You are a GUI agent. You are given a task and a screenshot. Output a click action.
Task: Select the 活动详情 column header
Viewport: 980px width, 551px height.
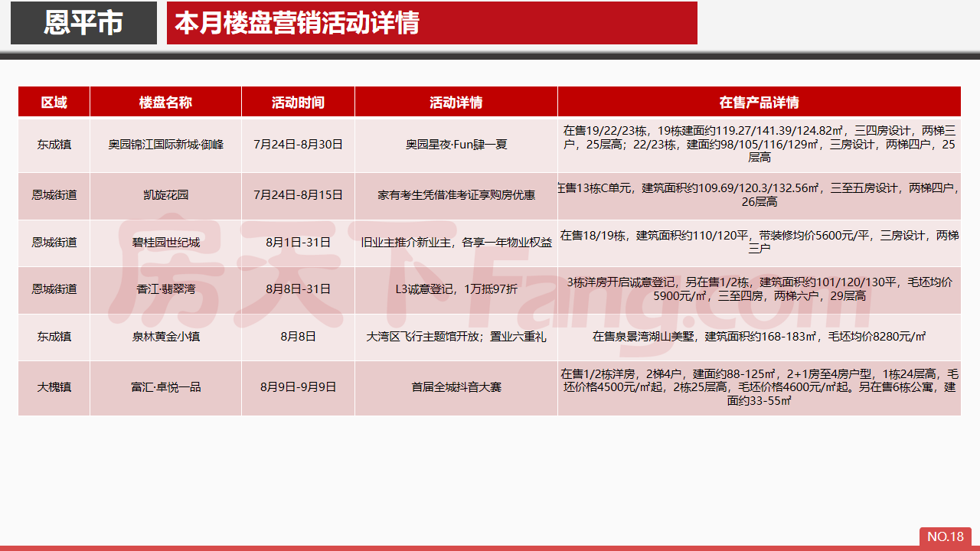point(456,102)
